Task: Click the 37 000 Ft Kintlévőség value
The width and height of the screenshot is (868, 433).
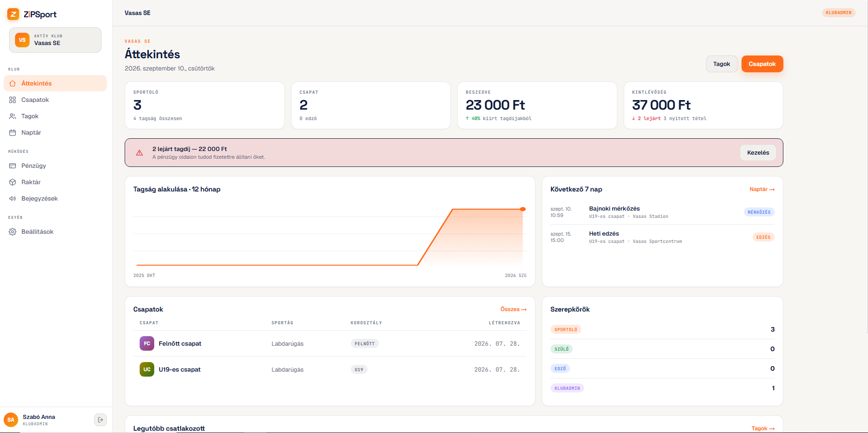Action: (x=661, y=105)
